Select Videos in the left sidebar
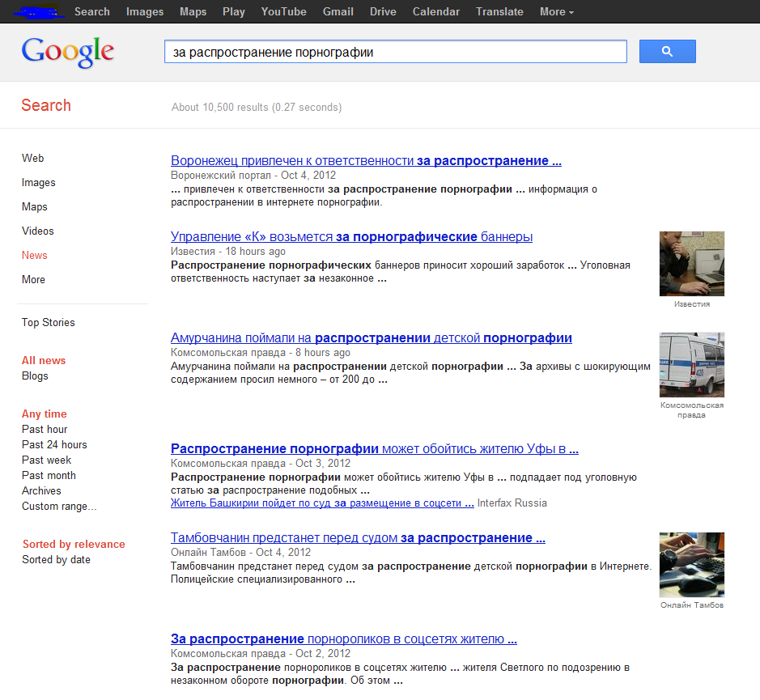Screen dimensions: 760x700 click(x=38, y=231)
